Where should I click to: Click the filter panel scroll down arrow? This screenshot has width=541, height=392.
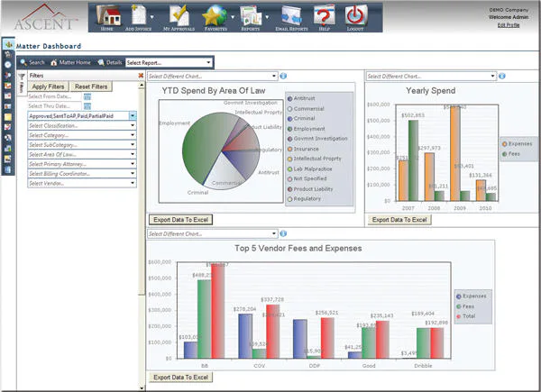142,387
